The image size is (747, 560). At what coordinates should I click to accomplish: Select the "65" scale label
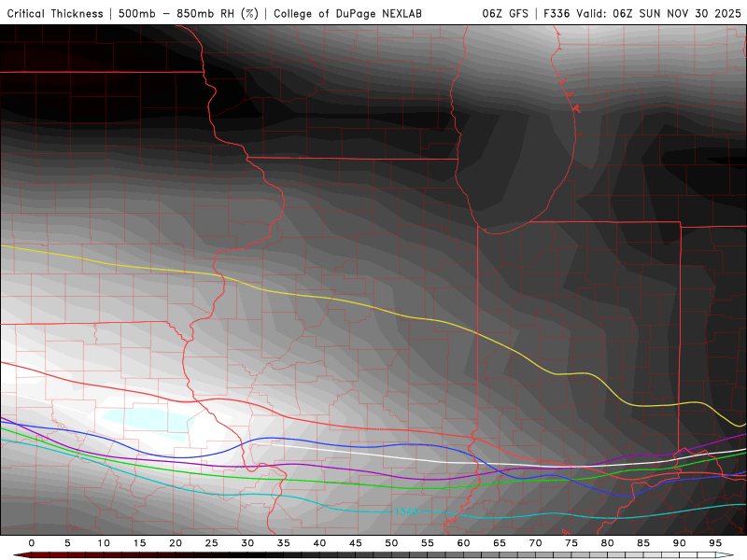500,543
